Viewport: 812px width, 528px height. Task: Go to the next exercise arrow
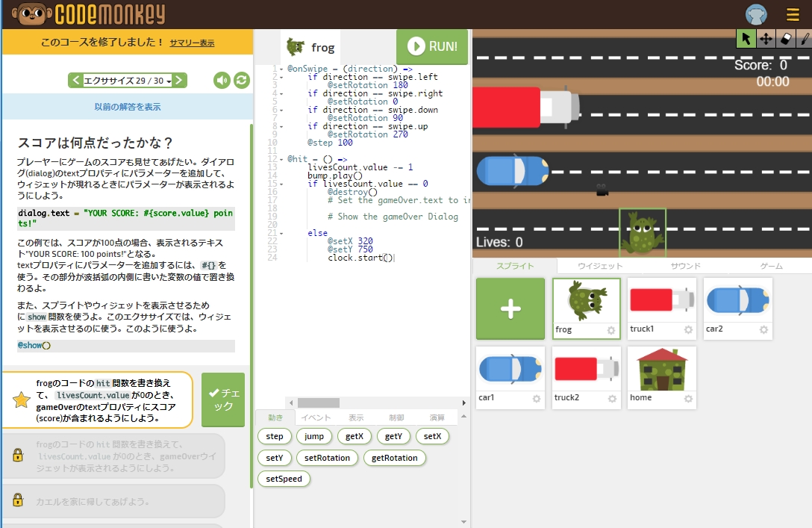(x=180, y=81)
